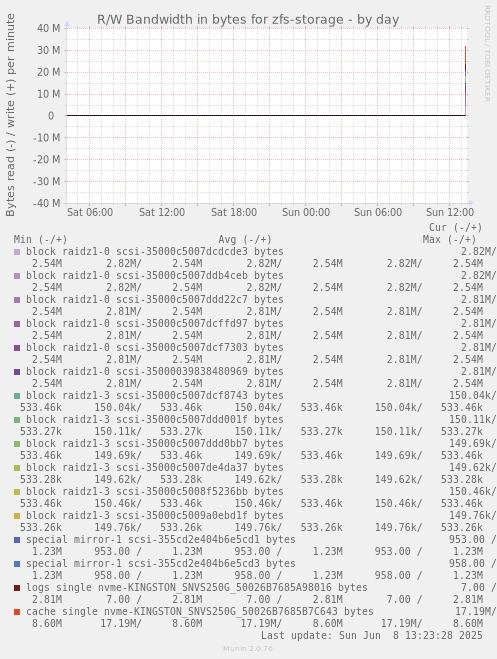497x659 pixels.
Task: Click the 20 M y-axis label
Action: 49,72
